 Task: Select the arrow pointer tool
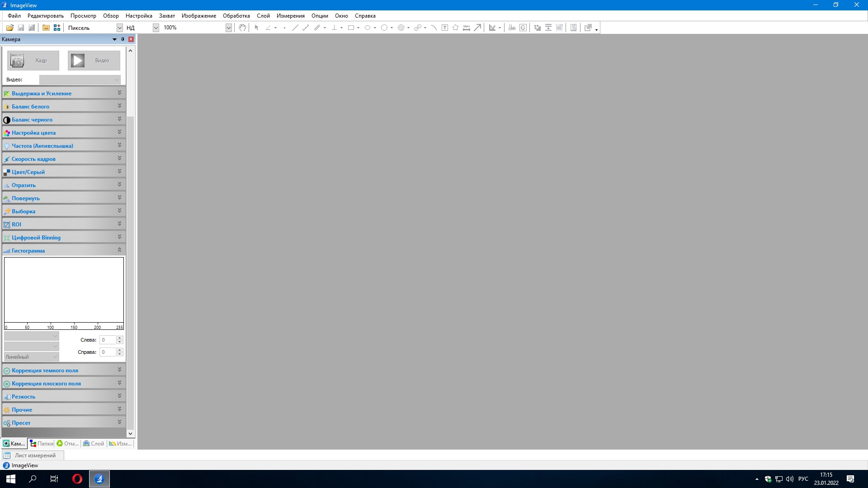pyautogui.click(x=256, y=28)
